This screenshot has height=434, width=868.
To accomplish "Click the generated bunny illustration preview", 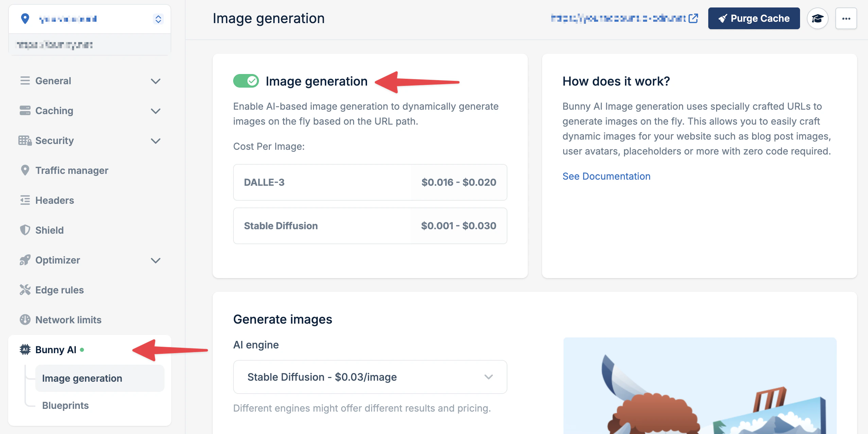I will pyautogui.click(x=700, y=386).
